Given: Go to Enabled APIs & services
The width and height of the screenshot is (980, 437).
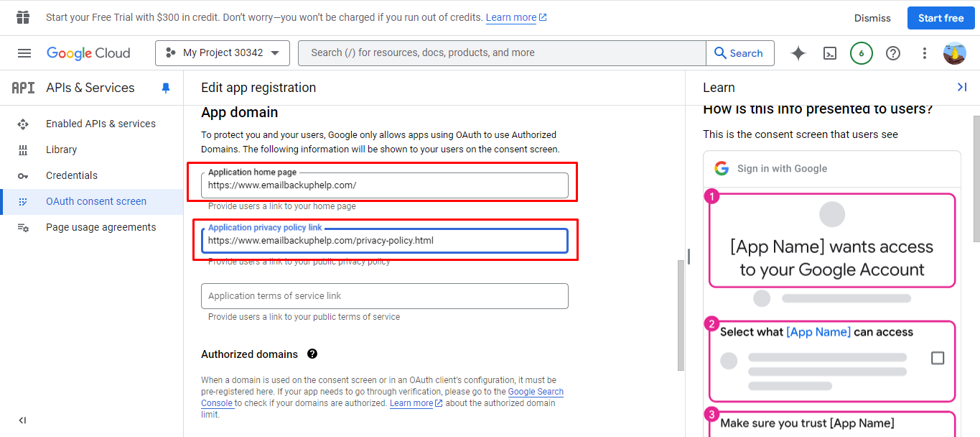Looking at the screenshot, I should (101, 124).
